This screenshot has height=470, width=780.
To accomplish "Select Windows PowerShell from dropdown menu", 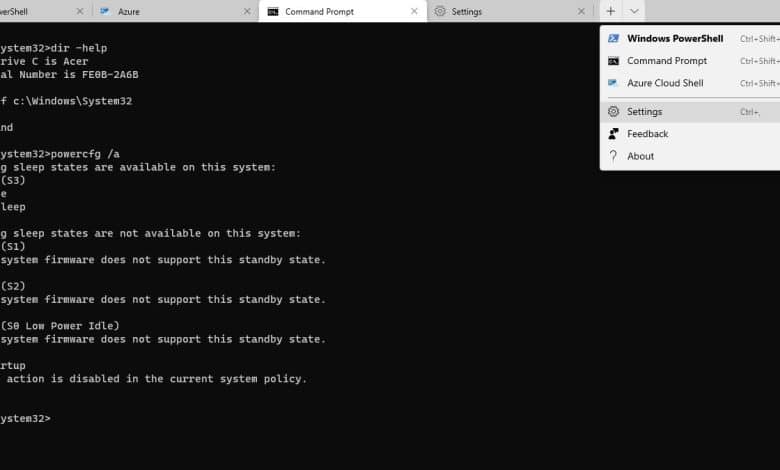I will [x=690, y=39].
